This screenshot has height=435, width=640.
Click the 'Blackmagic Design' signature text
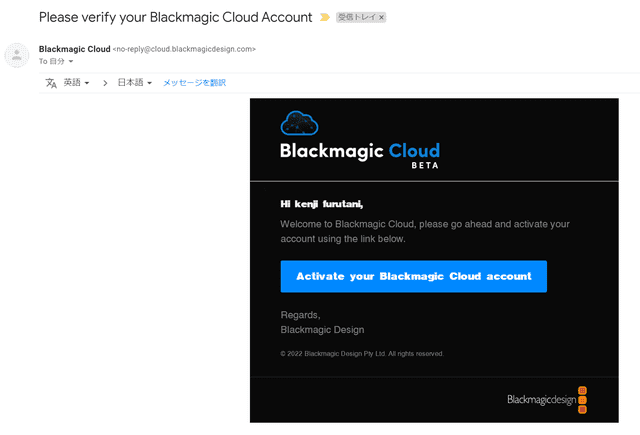(x=322, y=330)
